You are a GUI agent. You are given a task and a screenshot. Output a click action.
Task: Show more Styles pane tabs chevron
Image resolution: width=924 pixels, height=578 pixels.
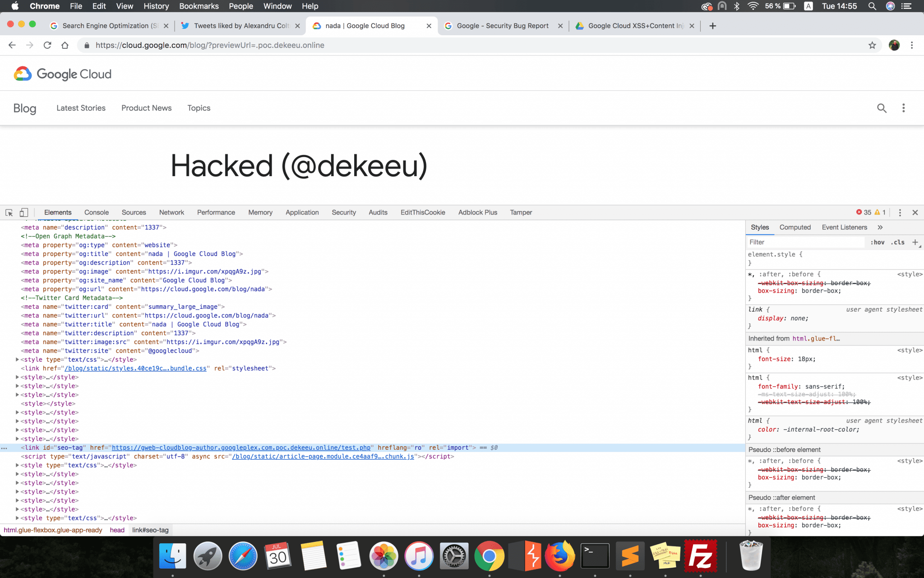[x=880, y=227]
